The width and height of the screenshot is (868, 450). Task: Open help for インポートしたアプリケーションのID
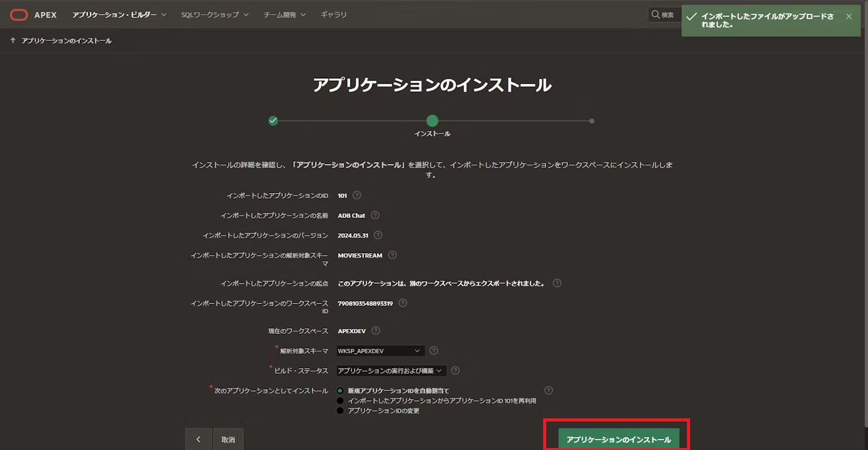[x=355, y=195]
